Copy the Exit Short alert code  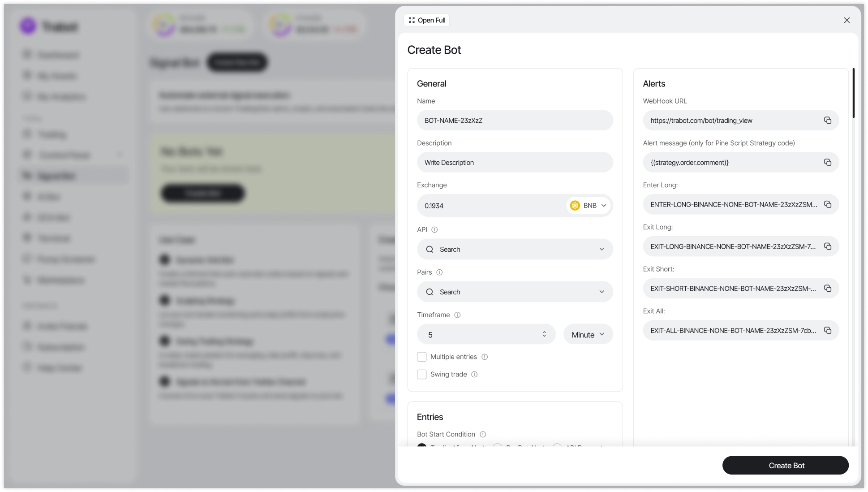[x=827, y=288]
